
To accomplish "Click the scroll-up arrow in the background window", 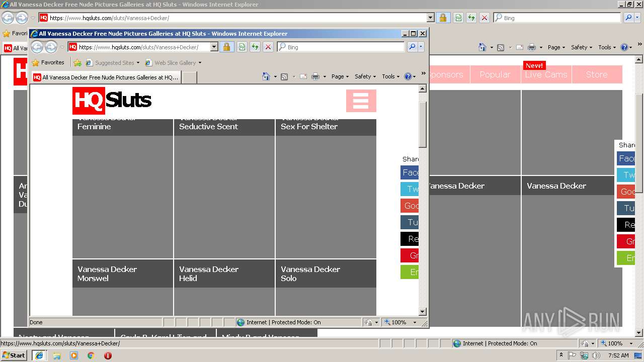I will pos(639,59).
